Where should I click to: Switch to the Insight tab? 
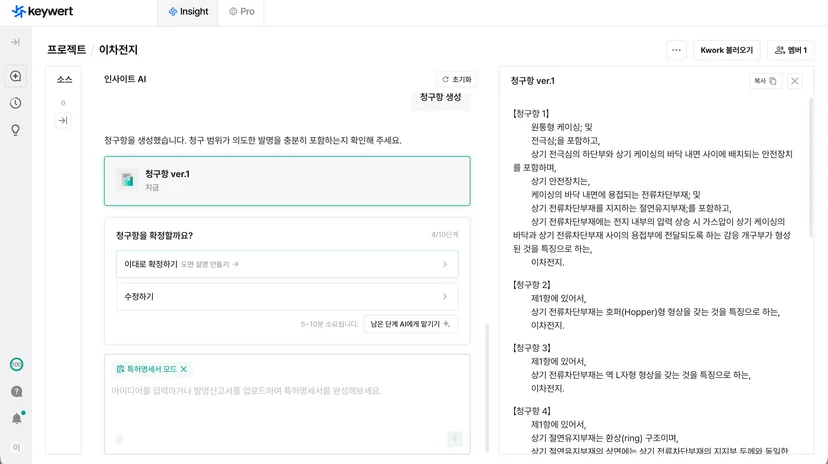point(188,12)
